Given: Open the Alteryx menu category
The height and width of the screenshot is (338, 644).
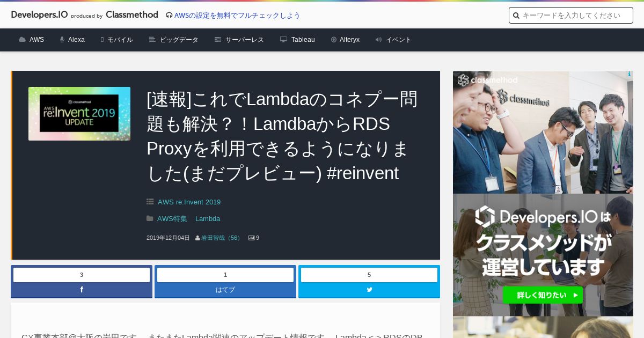Looking at the screenshot, I should (x=349, y=40).
